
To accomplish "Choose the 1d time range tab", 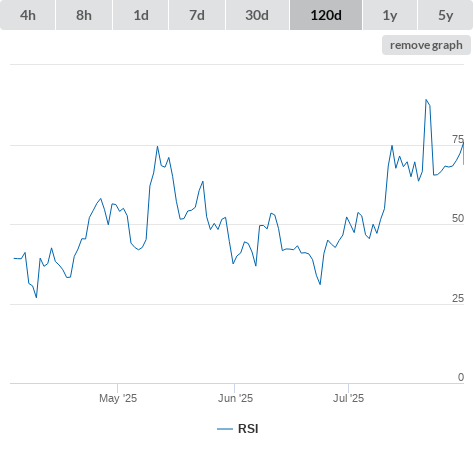I will point(141,15).
